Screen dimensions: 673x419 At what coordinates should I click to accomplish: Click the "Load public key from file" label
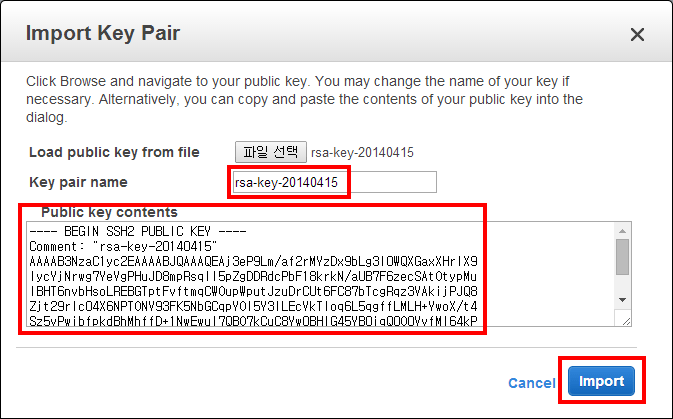(x=114, y=152)
